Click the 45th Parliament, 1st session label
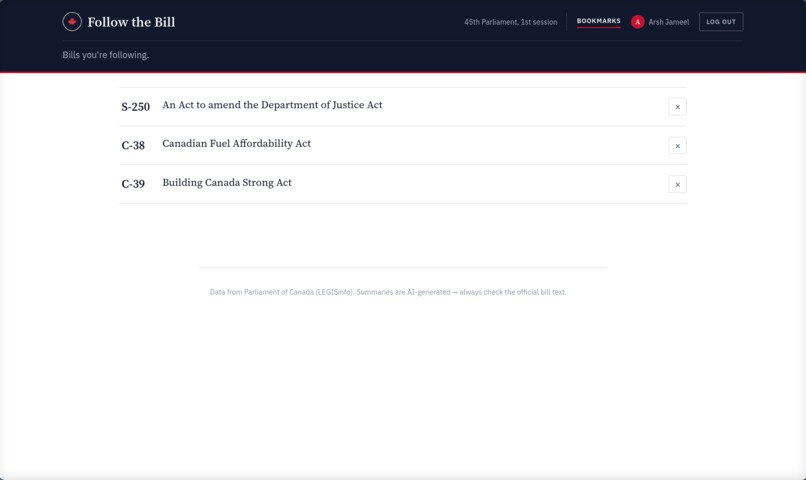This screenshot has width=806, height=480. (x=510, y=22)
